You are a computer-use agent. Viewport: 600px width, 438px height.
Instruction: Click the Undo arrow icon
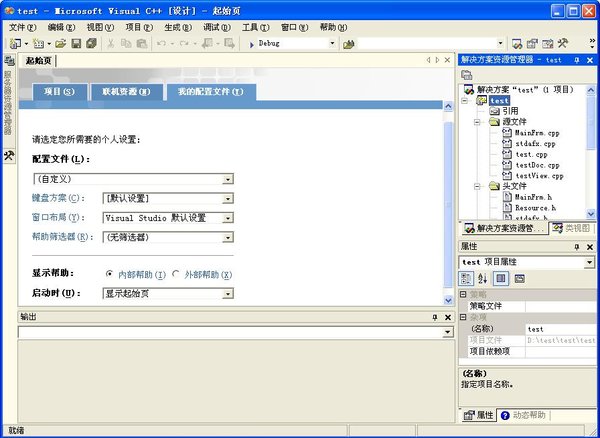(x=161, y=44)
